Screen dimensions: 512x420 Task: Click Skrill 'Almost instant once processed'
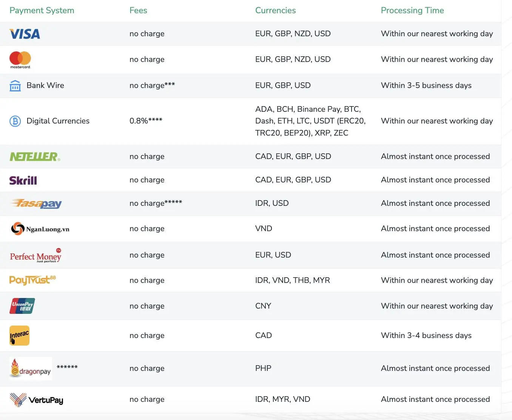(x=435, y=180)
